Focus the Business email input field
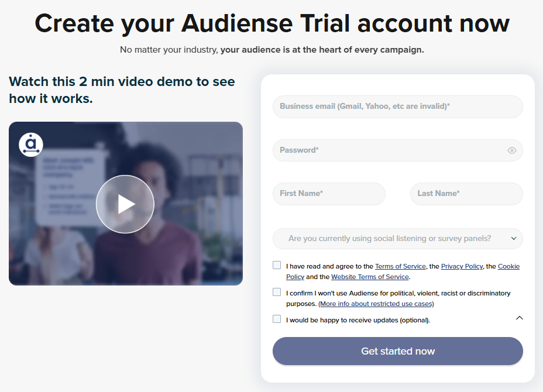Image resolution: width=543 pixels, height=392 pixels. [397, 106]
